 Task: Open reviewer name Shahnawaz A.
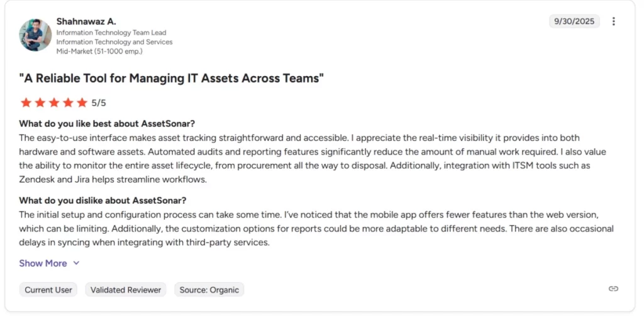pyautogui.click(x=86, y=21)
